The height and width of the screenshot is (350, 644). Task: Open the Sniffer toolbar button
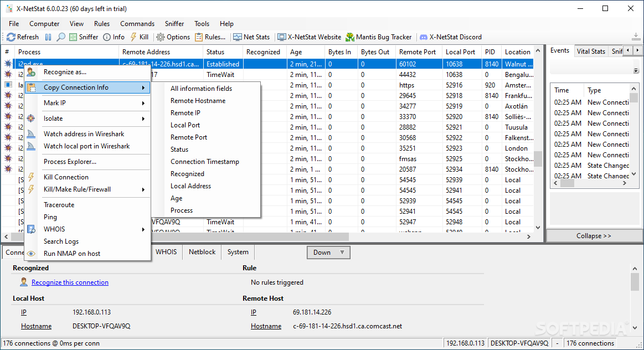[x=84, y=37]
